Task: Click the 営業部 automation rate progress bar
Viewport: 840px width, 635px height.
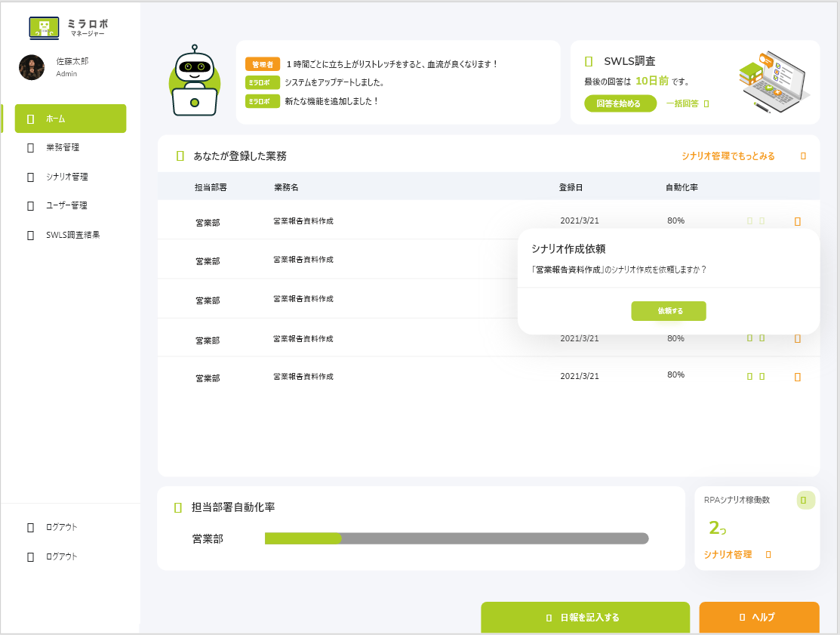Action: 455,538
